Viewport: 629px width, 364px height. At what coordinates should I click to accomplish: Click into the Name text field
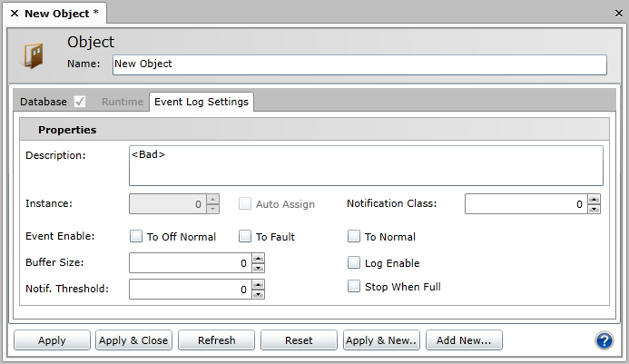click(359, 64)
